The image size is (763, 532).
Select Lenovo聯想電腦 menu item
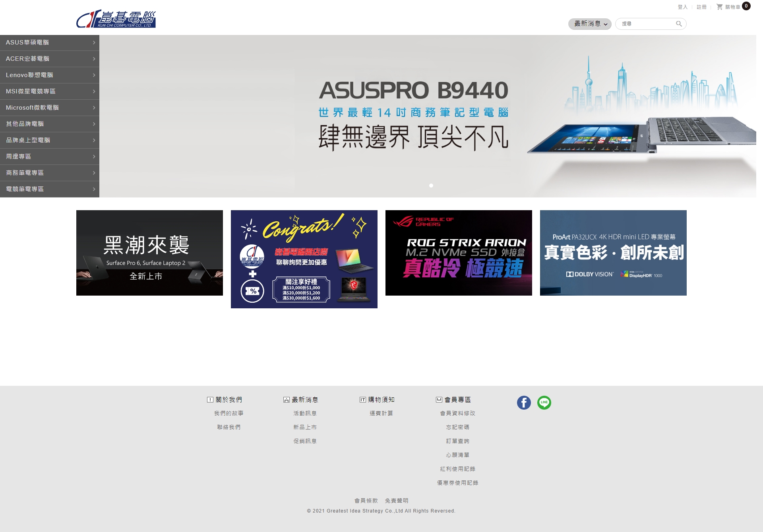tap(50, 75)
